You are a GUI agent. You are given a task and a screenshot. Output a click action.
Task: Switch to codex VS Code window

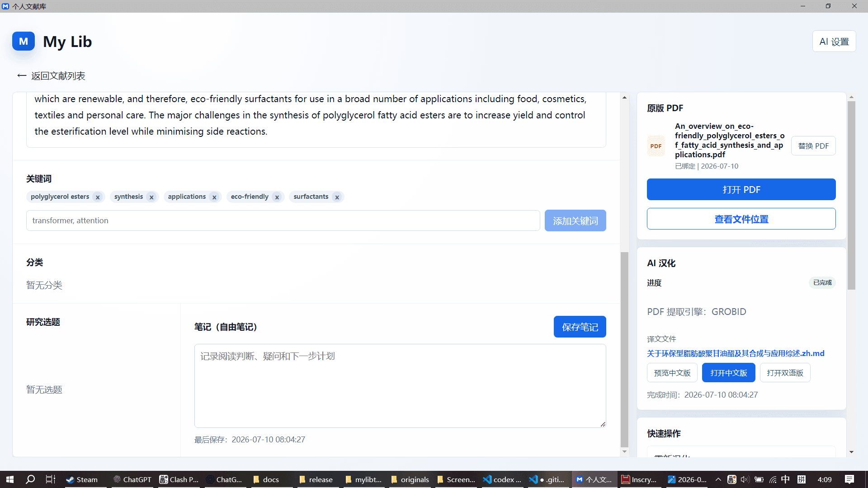click(x=502, y=479)
